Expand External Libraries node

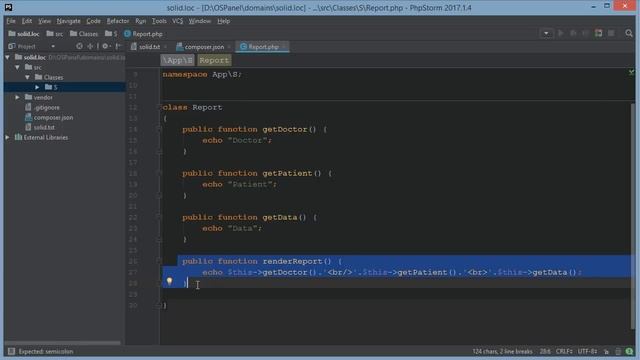pos(8,138)
